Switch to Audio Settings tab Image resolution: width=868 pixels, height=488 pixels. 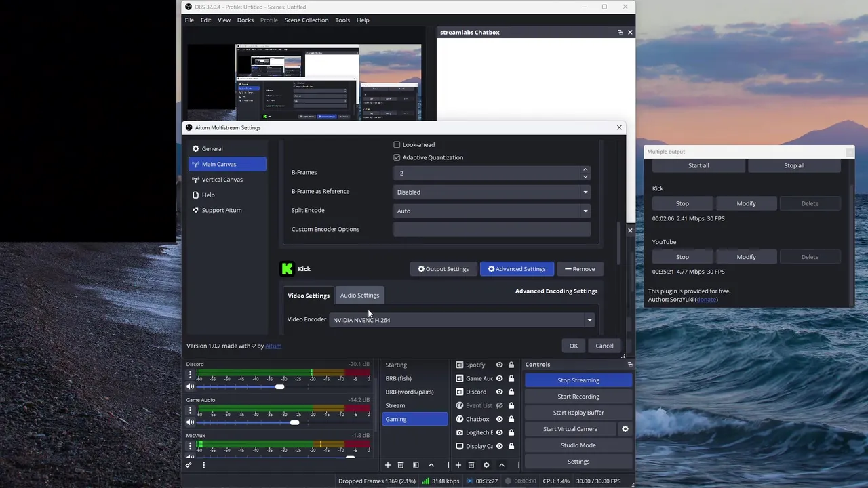pyautogui.click(x=359, y=296)
